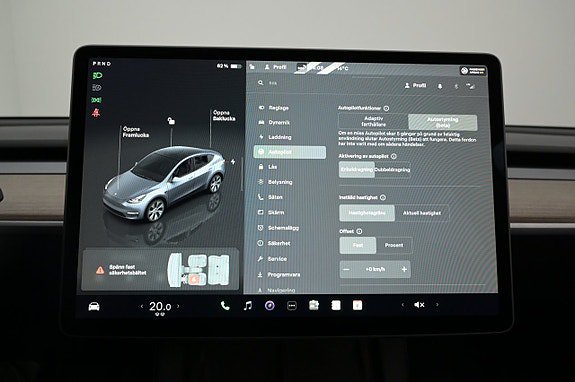
Task: Tap Öppna Baklucka to open the trunk
Action: [224, 115]
